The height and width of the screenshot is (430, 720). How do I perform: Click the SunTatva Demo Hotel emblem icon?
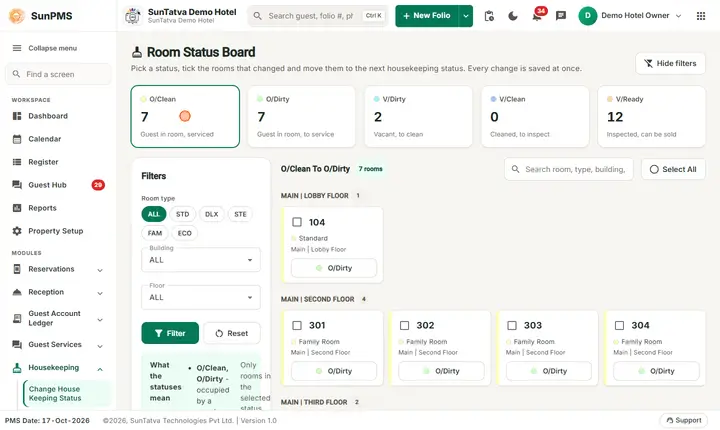click(133, 16)
